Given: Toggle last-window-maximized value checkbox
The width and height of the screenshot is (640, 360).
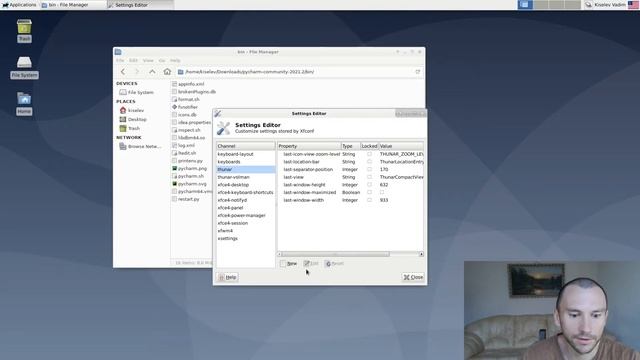Looking at the screenshot, I should pyautogui.click(x=382, y=192).
